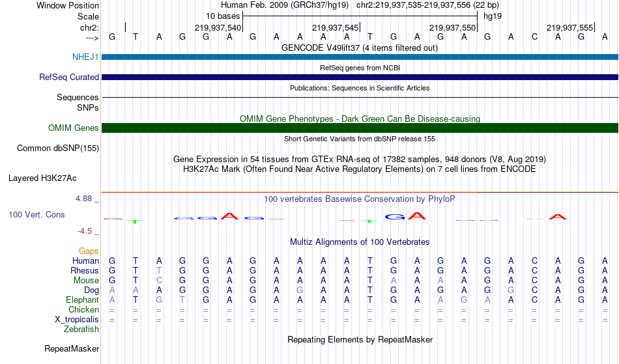Click the chr2: ruler label
The height and width of the screenshot is (364, 619).
click(x=90, y=27)
